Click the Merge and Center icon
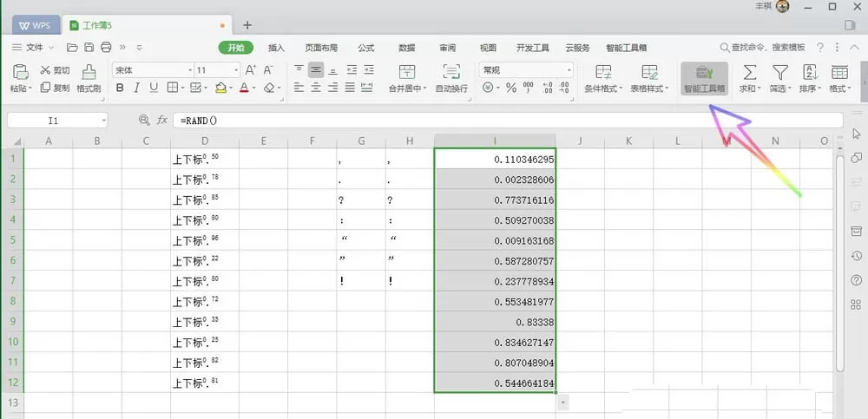The image size is (868, 419). pos(407,72)
